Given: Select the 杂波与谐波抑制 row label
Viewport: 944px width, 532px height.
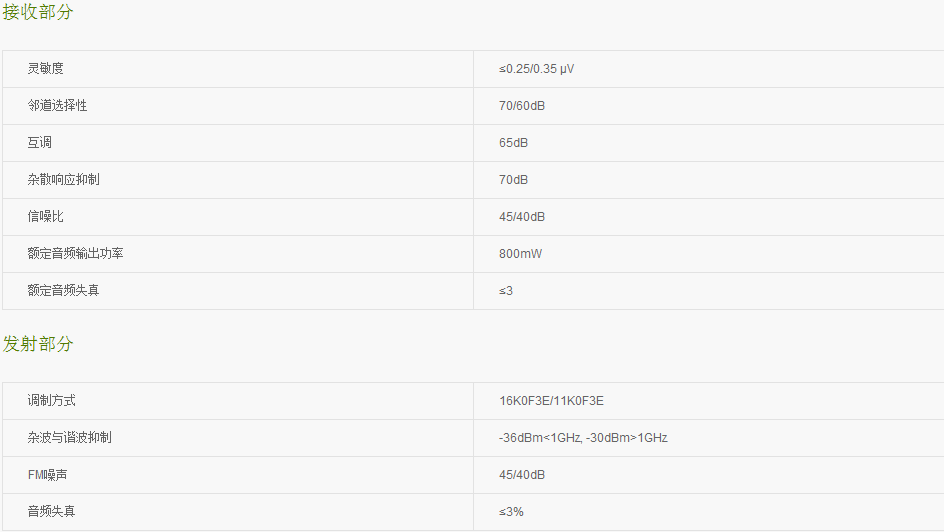Looking at the screenshot, I should pos(69,438).
